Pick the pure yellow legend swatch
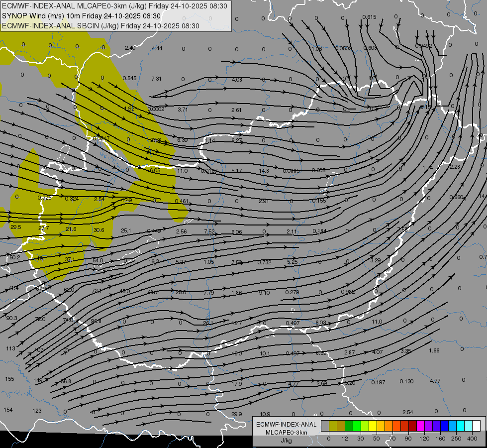Viewport: 487px width, 448px height. 373,426
